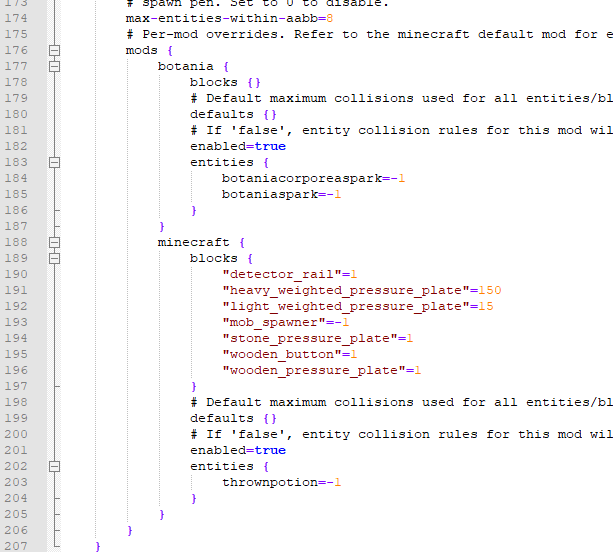Click the "detector_rail" entry

tap(290, 274)
